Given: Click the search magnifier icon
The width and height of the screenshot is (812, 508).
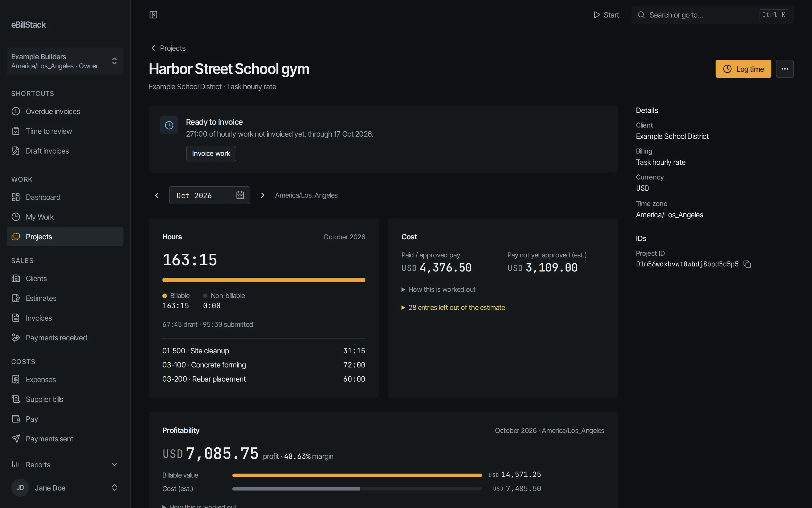Looking at the screenshot, I should (x=641, y=15).
